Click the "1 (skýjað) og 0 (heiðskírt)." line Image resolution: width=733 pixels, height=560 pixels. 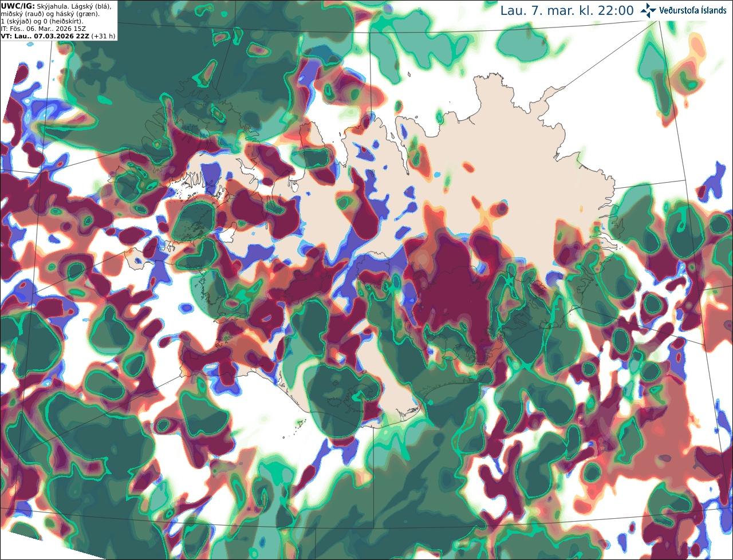[42, 21]
